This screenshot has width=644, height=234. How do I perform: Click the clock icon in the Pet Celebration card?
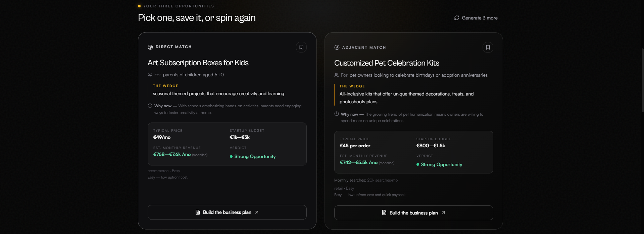[337, 114]
